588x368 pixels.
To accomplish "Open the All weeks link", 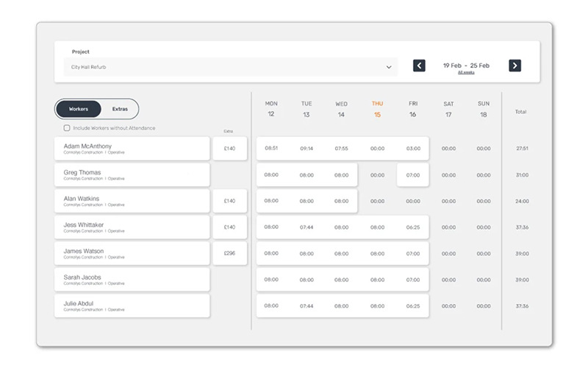I will click(466, 72).
